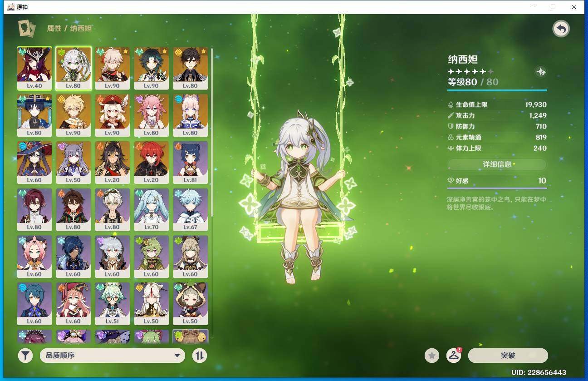Image resolution: width=588 pixels, height=381 pixels.
Task: Choose Xingqiu's Lv.60 portrait
Action: 34,304
